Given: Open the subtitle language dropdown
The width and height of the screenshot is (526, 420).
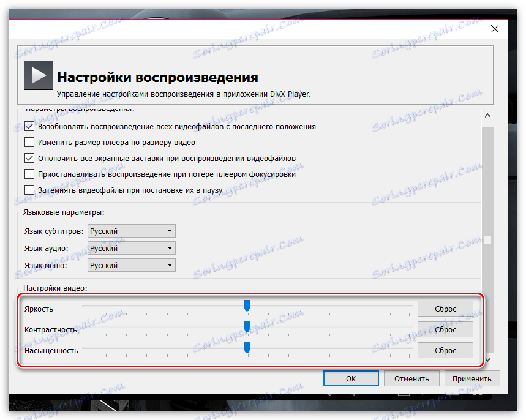Looking at the screenshot, I should click(169, 231).
